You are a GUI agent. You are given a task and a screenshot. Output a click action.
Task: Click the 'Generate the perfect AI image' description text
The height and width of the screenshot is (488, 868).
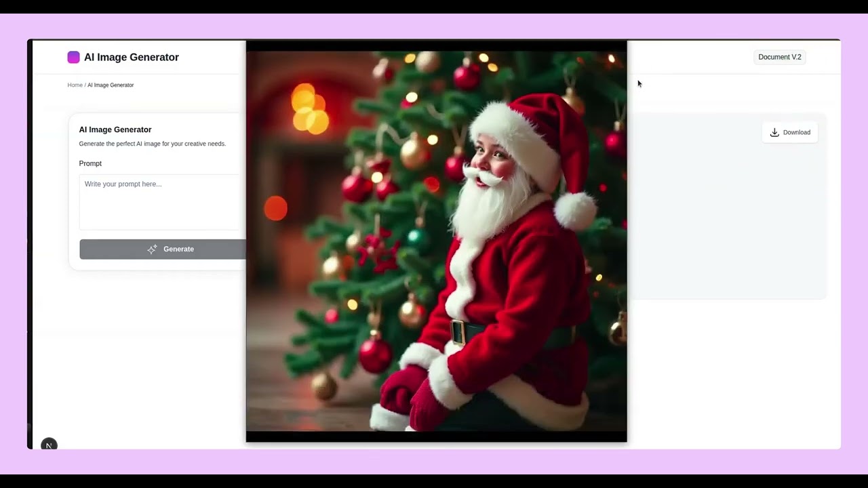pos(153,144)
